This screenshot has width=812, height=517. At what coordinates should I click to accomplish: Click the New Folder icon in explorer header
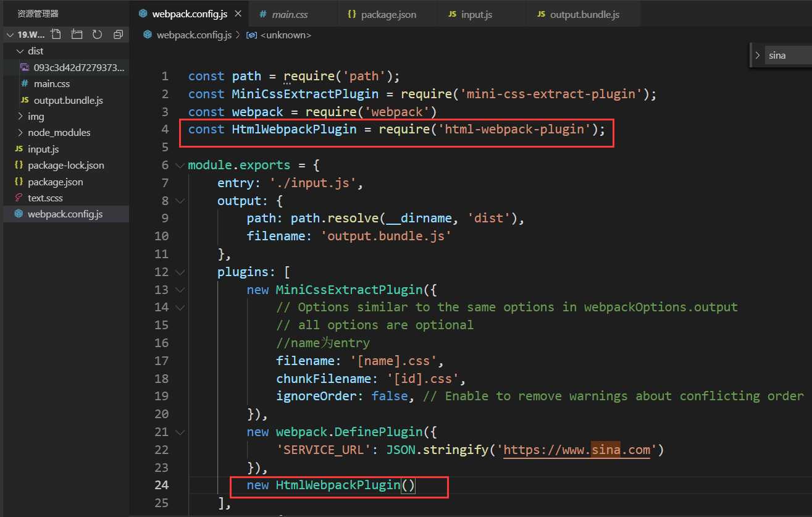tap(77, 35)
